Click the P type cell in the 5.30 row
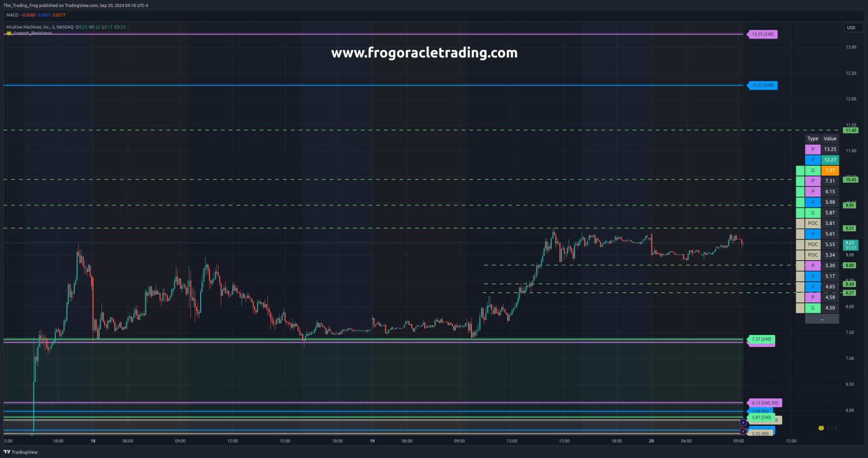Image resolution: width=868 pixels, height=458 pixels. [813, 266]
